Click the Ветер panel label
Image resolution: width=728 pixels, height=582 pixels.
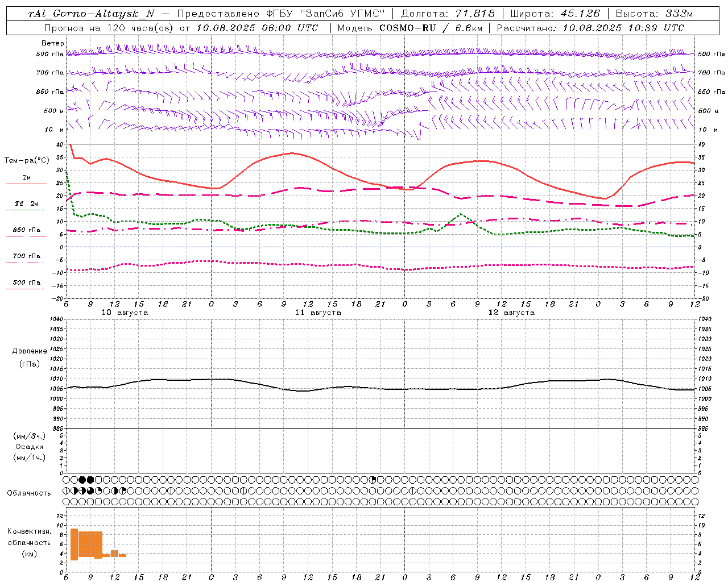(53, 43)
